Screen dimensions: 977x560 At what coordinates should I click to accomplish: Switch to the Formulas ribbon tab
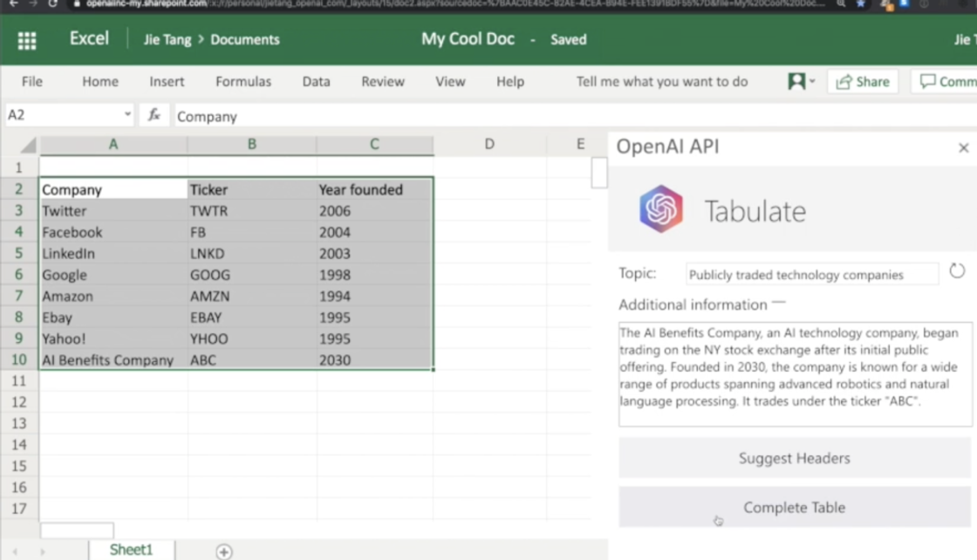(243, 81)
